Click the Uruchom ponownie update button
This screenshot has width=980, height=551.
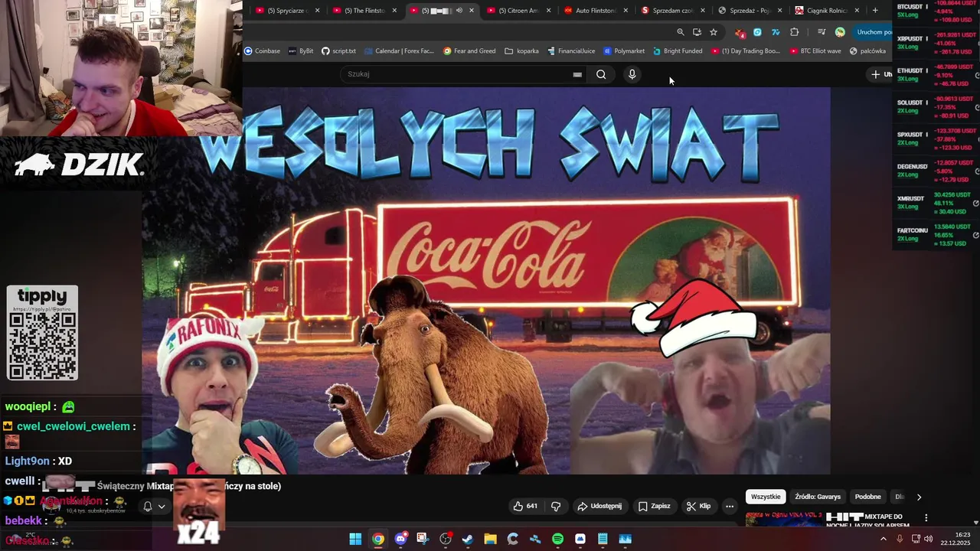tap(873, 32)
